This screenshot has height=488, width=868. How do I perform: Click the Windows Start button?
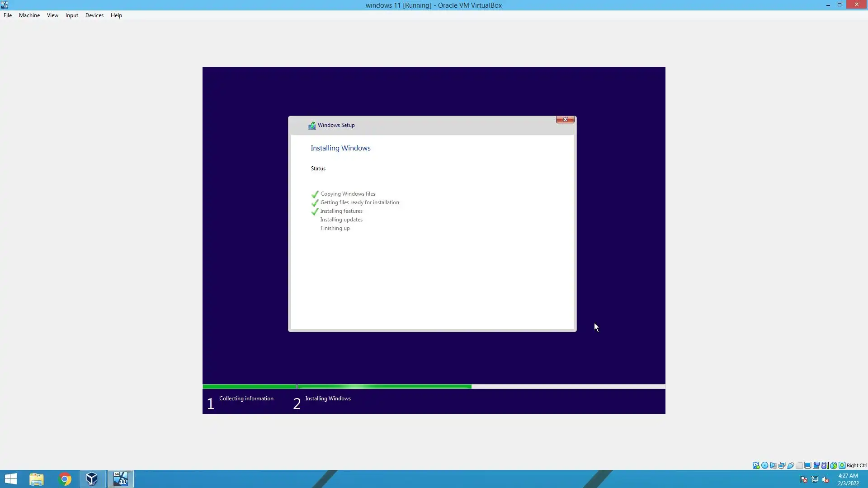click(10, 479)
